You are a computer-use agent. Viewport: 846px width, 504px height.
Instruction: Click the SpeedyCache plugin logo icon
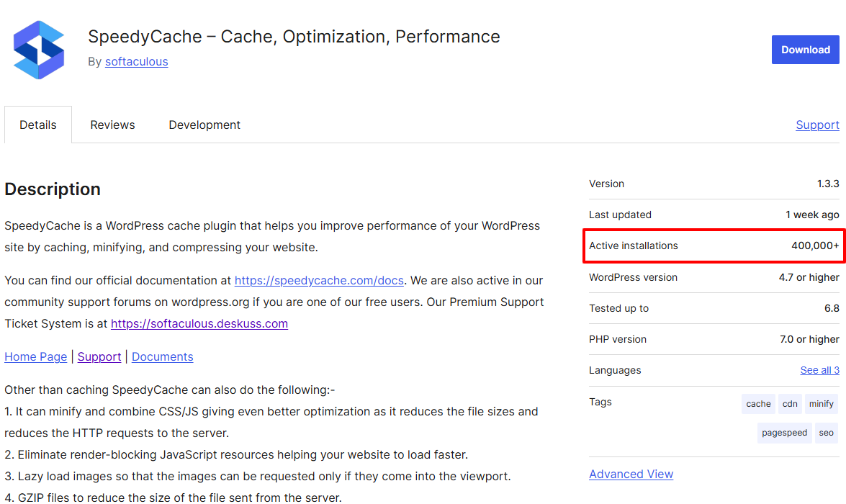39,50
